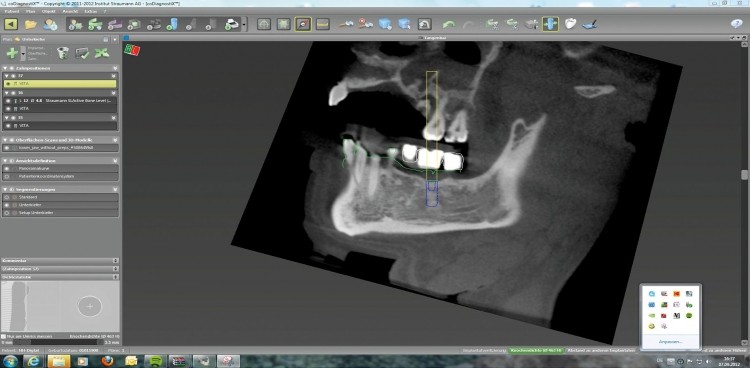This screenshot has width=750, height=368.
Task: Click the tooth icon in toolbar
Action: 570,23
